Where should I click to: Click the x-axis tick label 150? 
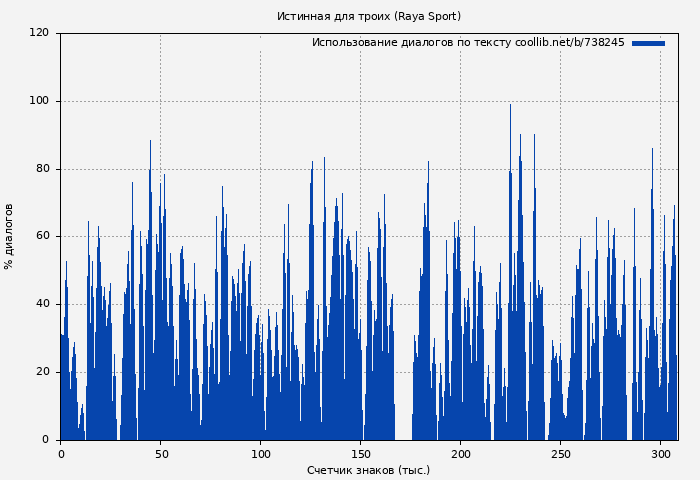tap(360, 454)
